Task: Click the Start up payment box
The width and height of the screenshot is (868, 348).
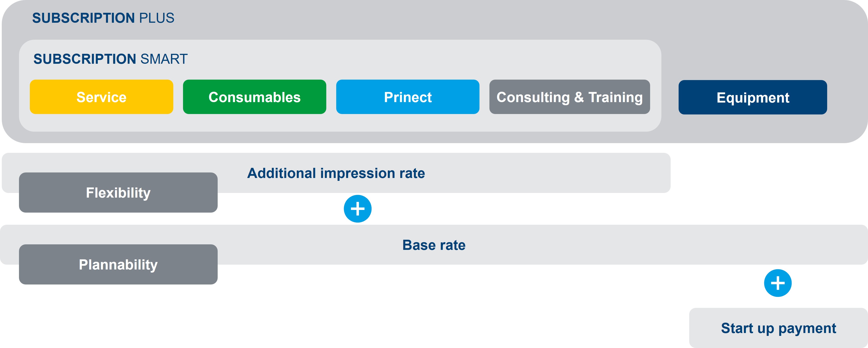Action: tap(778, 328)
